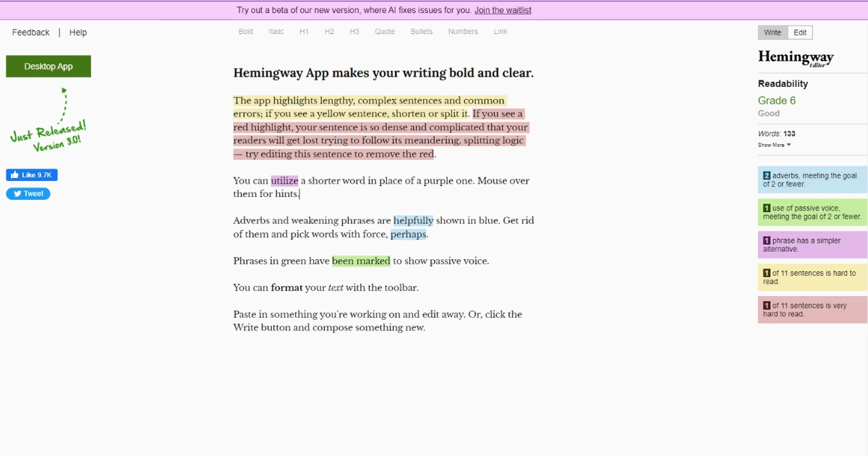The image size is (868, 456).
Task: Select H1 heading in toolbar
Action: (x=305, y=32)
